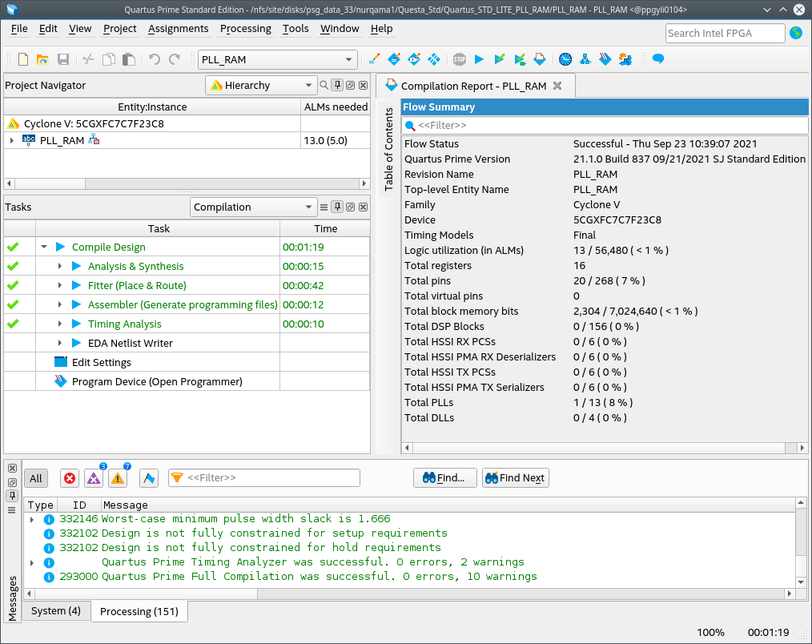Click the Stop Processing icon
The image size is (812, 644).
tap(459, 59)
